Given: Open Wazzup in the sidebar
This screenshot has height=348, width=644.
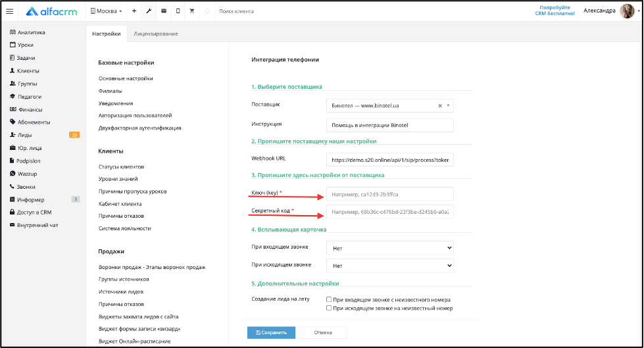Looking at the screenshot, I should pyautogui.click(x=24, y=174).
